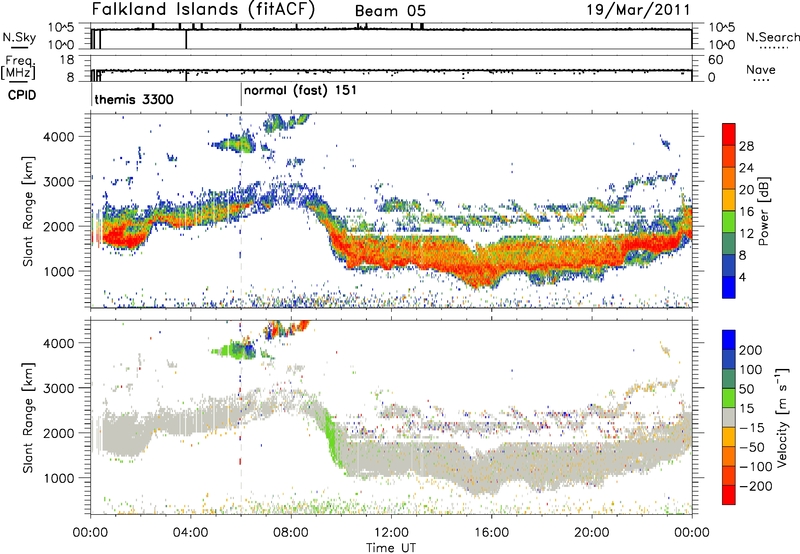The width and height of the screenshot is (800, 554).
Task: Click the 'N.Search' legend label
Action: click(772, 37)
